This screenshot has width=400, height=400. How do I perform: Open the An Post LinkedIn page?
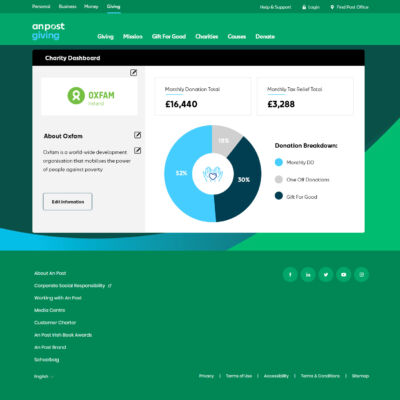pyautogui.click(x=308, y=275)
